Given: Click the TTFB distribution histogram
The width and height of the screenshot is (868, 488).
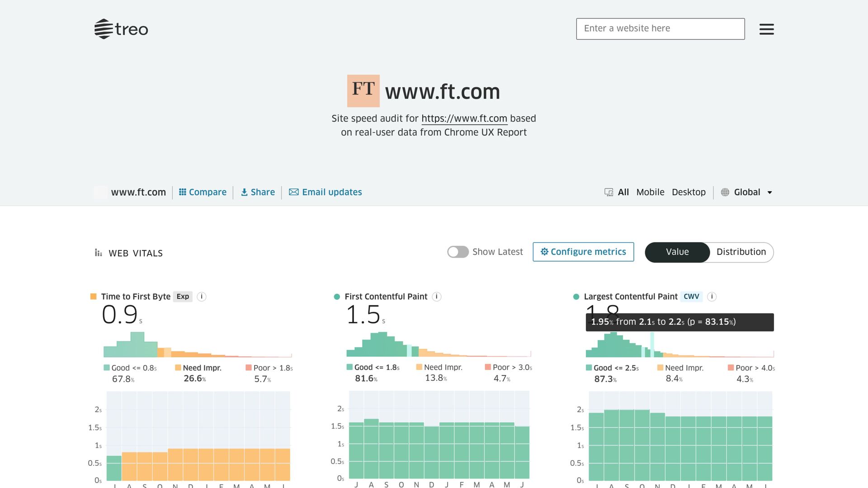Looking at the screenshot, I should click(x=198, y=345).
